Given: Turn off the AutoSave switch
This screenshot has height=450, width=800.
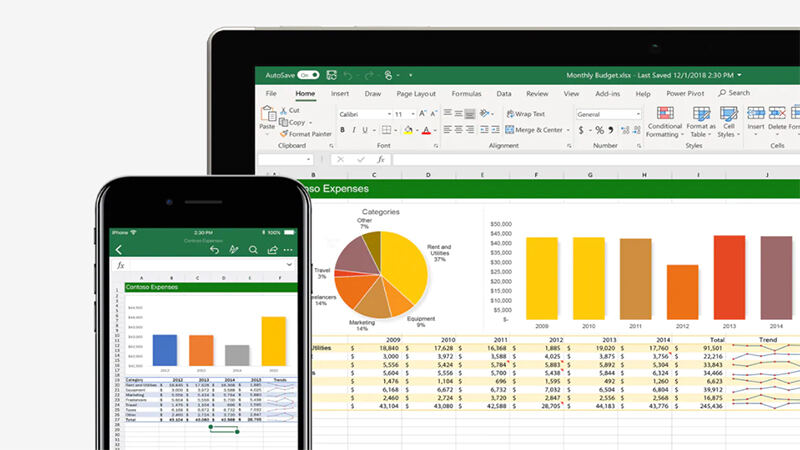Looking at the screenshot, I should (x=308, y=75).
